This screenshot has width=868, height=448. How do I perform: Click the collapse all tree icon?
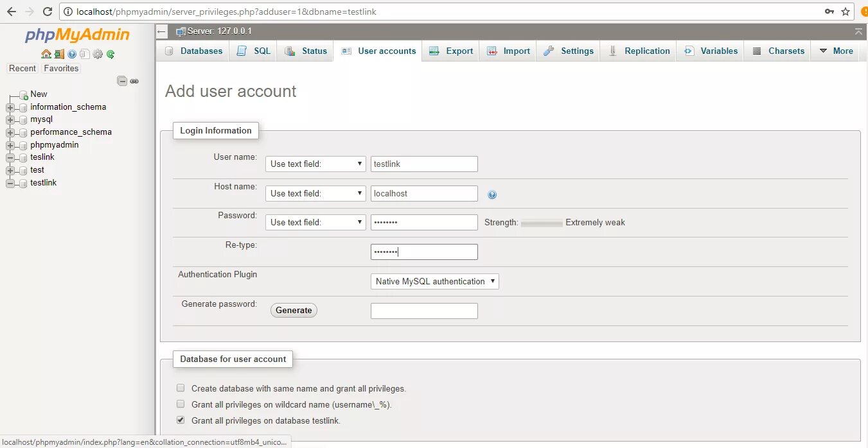point(122,81)
